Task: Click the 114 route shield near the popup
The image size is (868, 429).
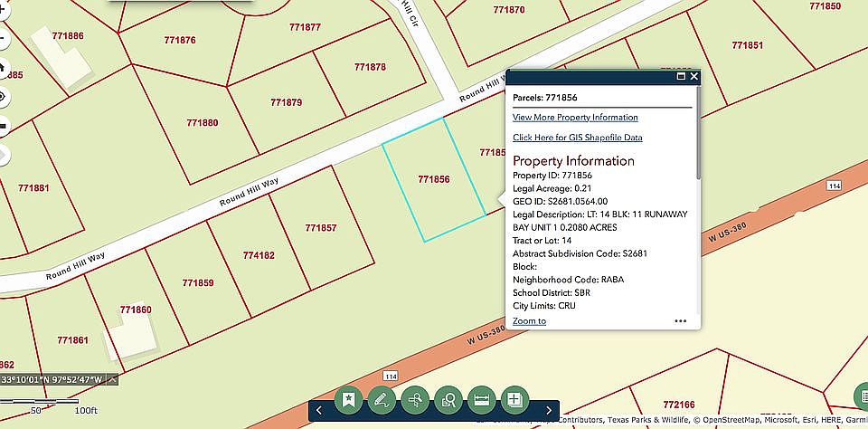Action: point(835,186)
